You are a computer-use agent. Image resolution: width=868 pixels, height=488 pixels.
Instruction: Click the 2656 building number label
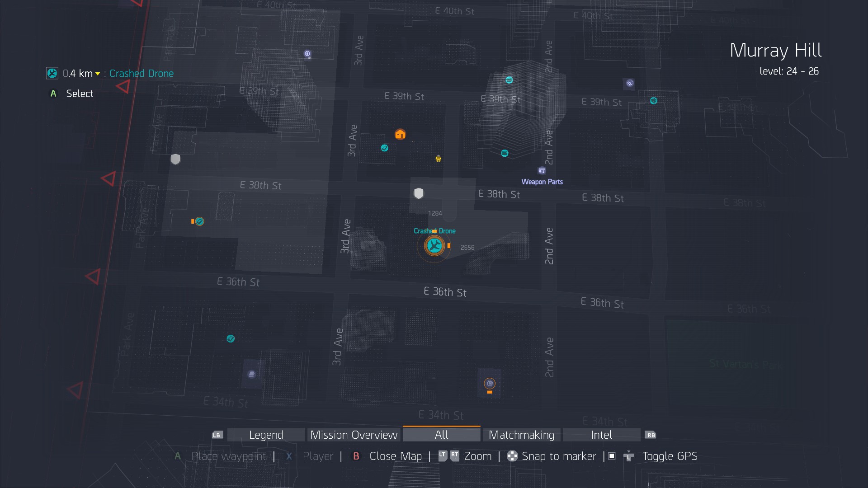point(467,248)
